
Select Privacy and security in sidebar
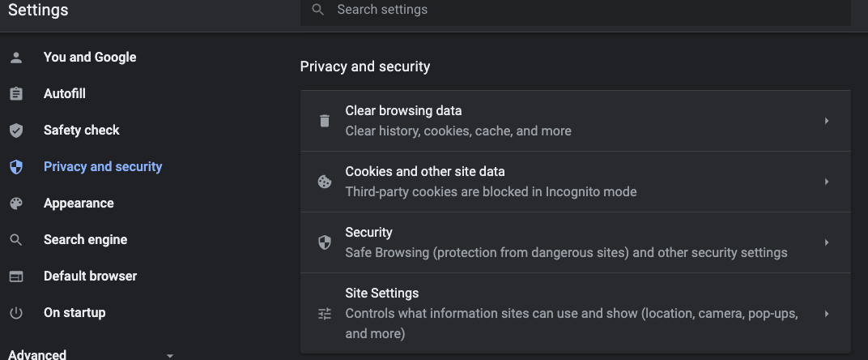click(103, 167)
